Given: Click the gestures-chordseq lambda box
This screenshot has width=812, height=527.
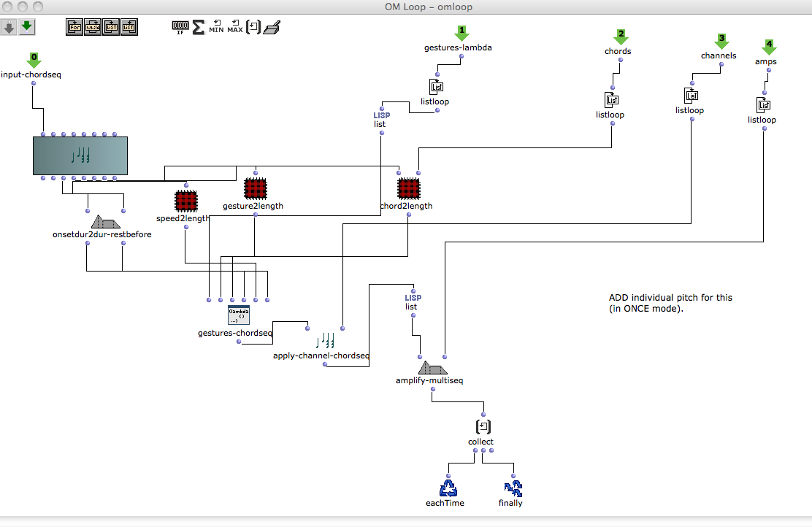Looking at the screenshot, I should [238, 315].
